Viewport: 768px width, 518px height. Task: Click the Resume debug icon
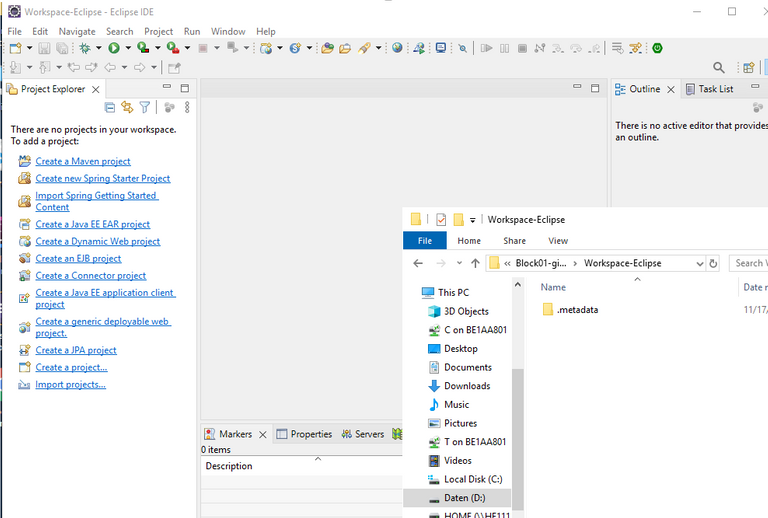click(x=486, y=48)
